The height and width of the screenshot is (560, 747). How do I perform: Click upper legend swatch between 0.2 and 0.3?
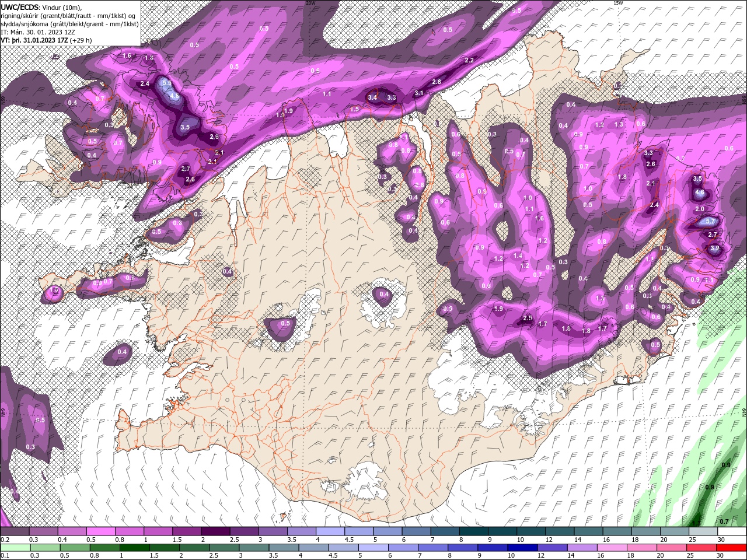click(x=15, y=531)
